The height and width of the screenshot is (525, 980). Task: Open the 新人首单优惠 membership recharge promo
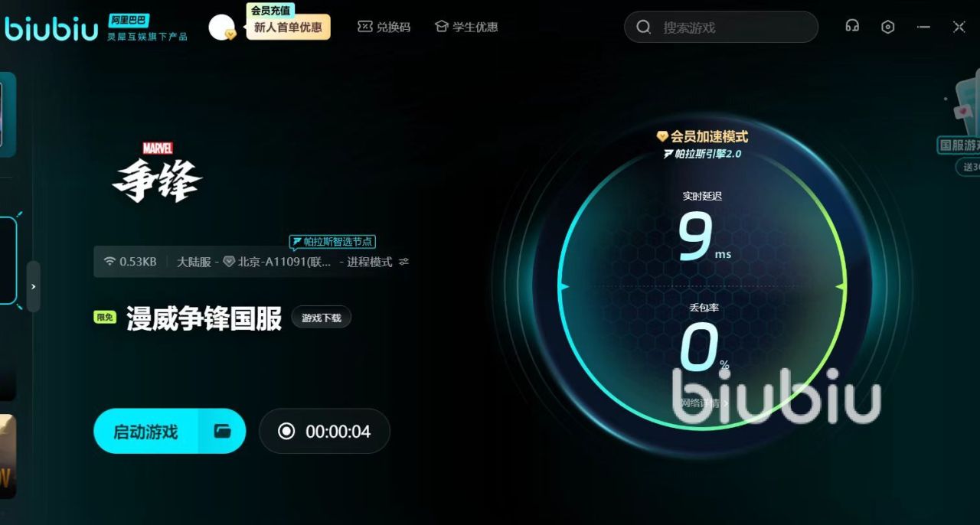click(x=288, y=28)
